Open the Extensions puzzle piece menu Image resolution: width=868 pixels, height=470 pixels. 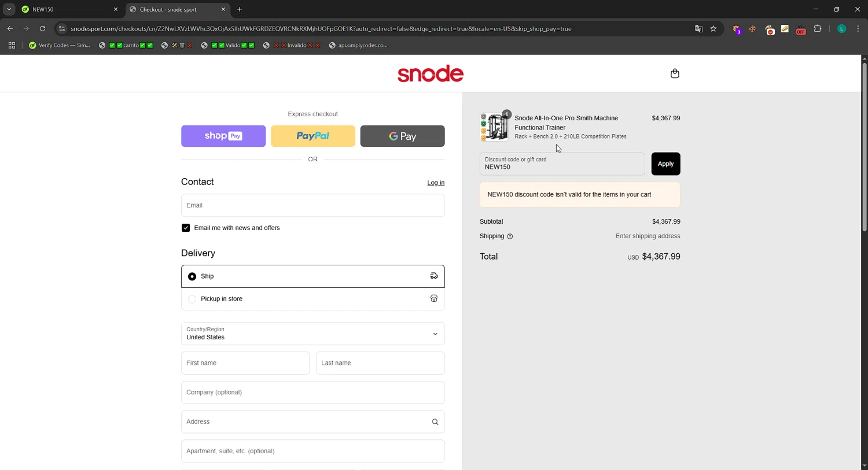818,28
